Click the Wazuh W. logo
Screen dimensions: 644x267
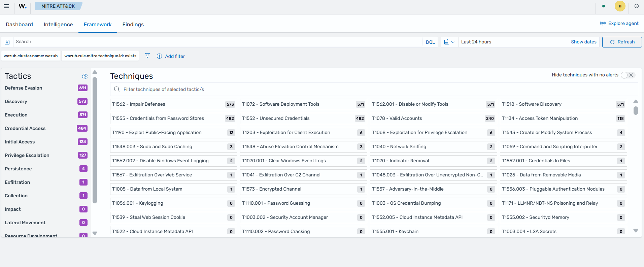click(23, 6)
